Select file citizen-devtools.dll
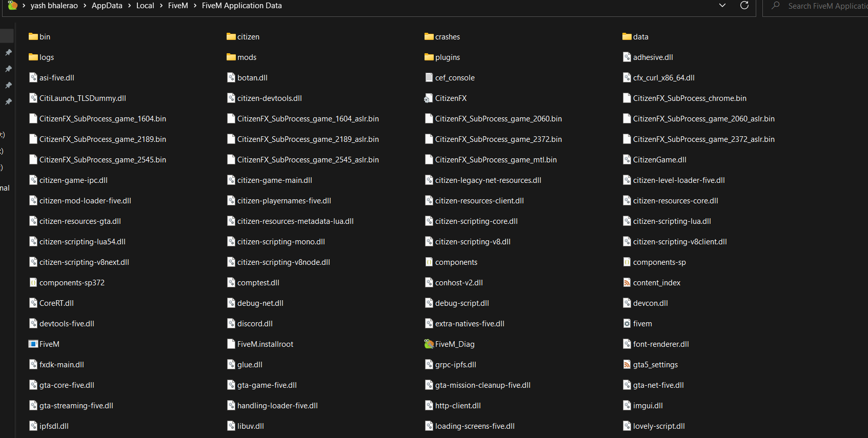This screenshot has width=868, height=438. [x=265, y=98]
